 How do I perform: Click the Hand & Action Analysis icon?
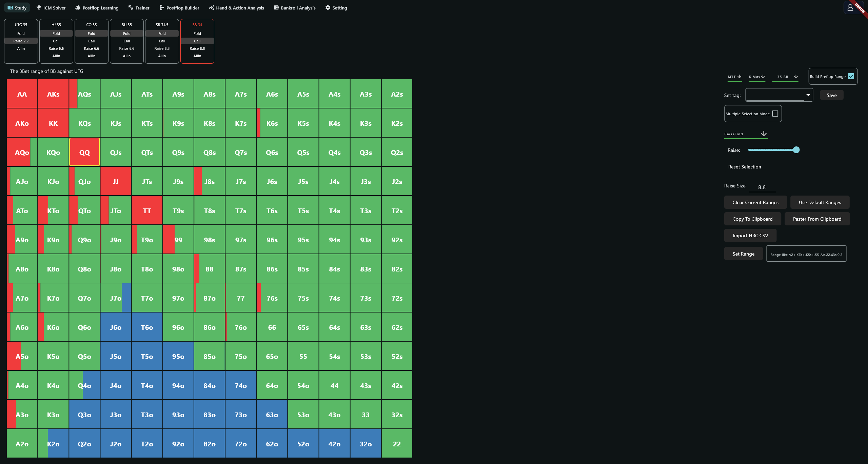212,7
